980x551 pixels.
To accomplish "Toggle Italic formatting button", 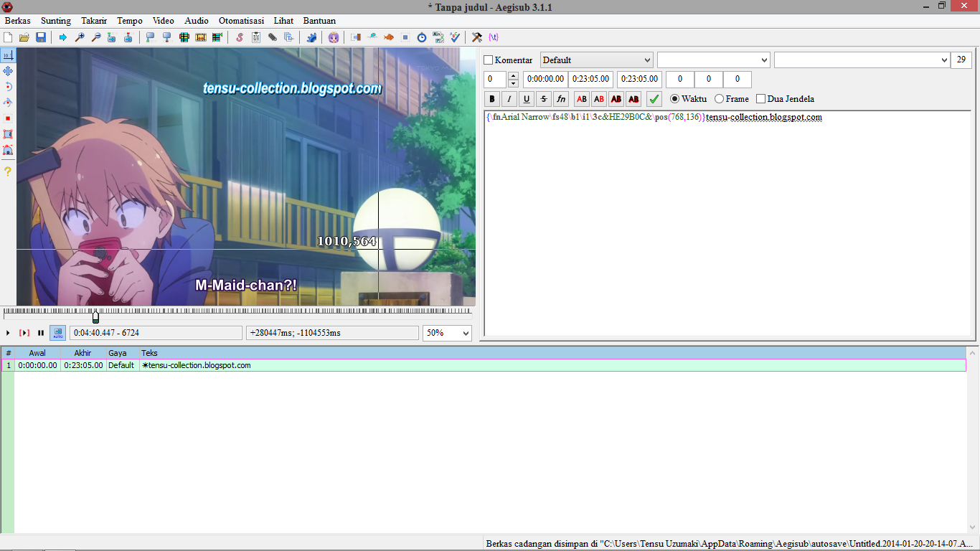I will tap(509, 99).
